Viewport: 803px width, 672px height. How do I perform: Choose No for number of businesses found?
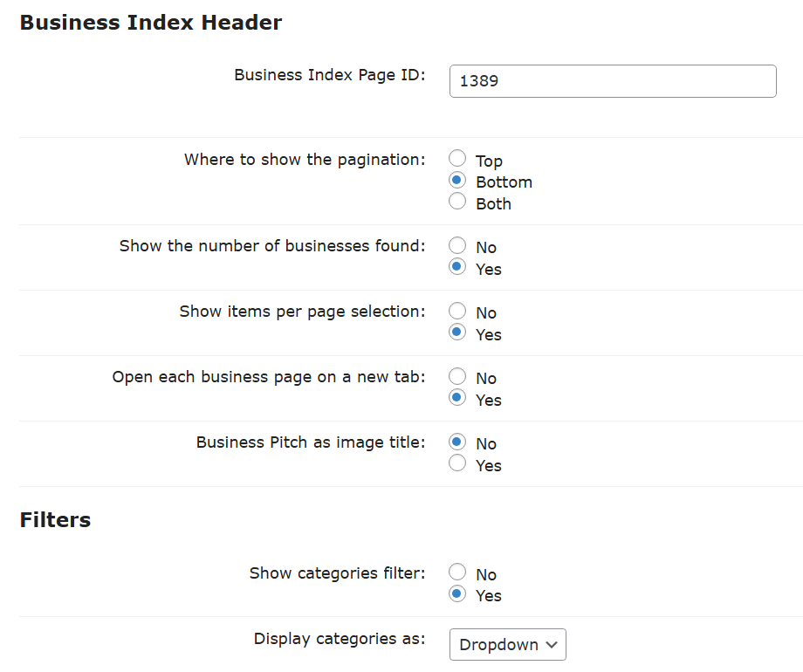point(457,245)
